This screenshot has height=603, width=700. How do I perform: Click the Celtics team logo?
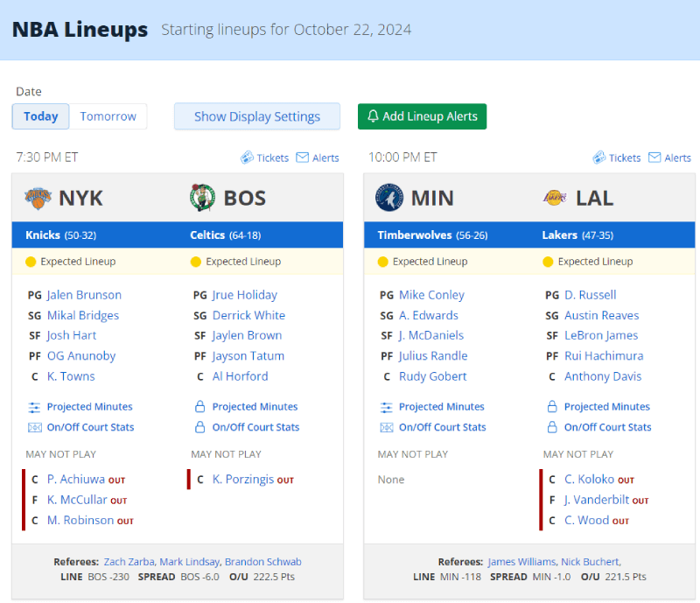202,198
